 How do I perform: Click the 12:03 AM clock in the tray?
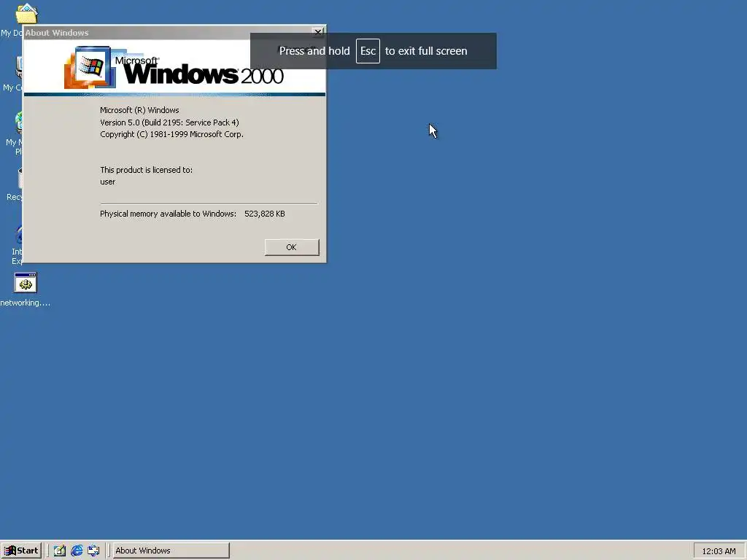(719, 551)
